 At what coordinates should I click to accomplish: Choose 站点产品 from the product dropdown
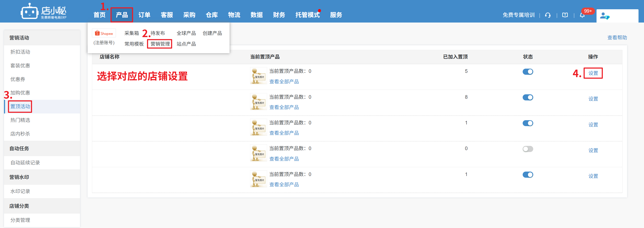(186, 44)
